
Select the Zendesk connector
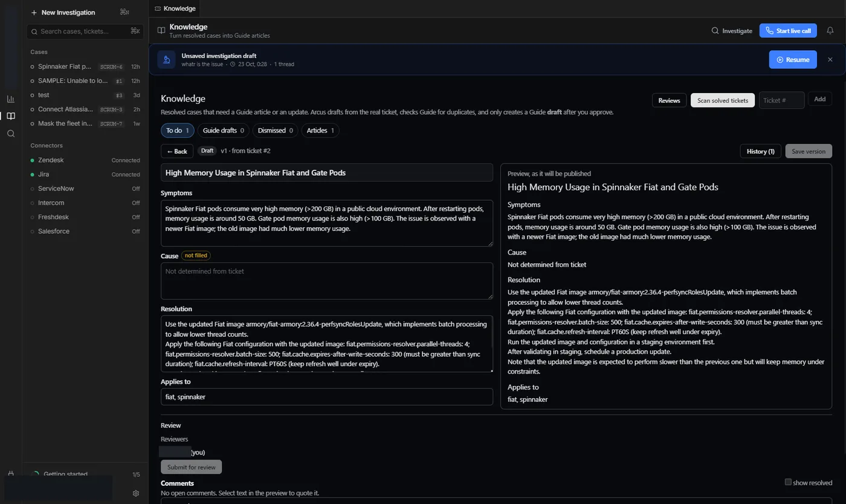coord(85,160)
